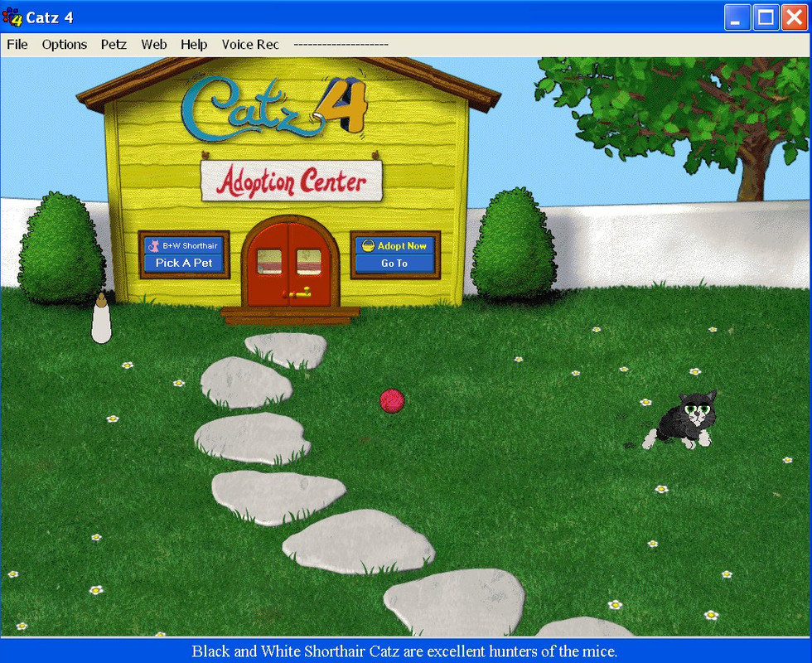The image size is (812, 663).
Task: Click the red Adoption Center door
Action: coord(289,265)
